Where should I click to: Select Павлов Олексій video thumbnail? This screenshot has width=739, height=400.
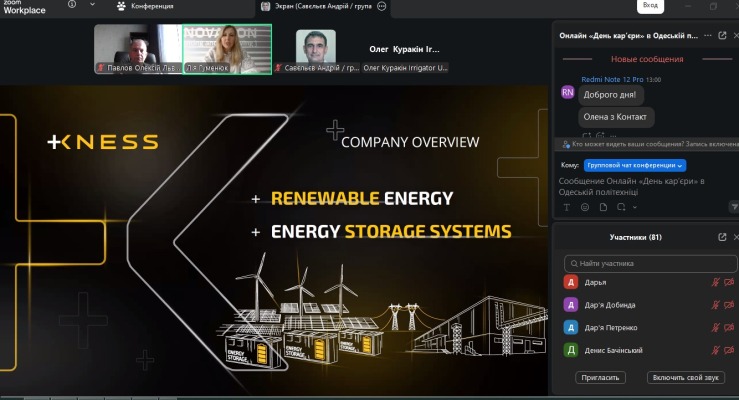tap(138, 49)
